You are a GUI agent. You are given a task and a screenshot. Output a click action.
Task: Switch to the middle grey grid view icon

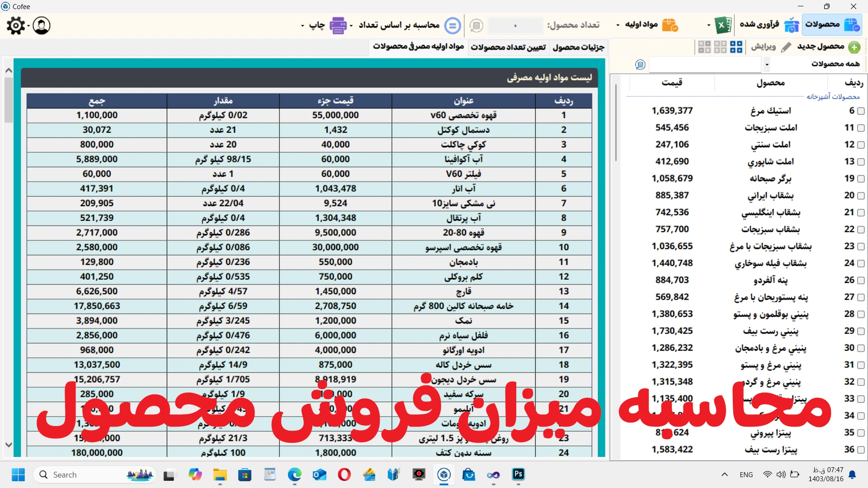pyautogui.click(x=720, y=47)
